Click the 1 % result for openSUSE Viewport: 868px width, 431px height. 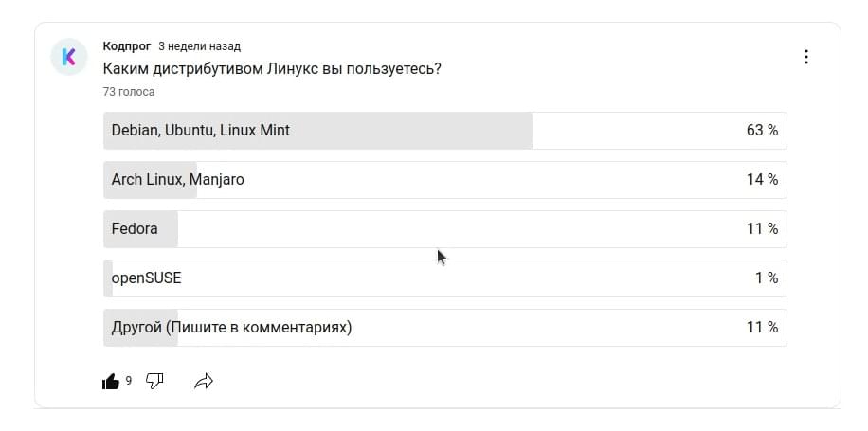coord(767,278)
